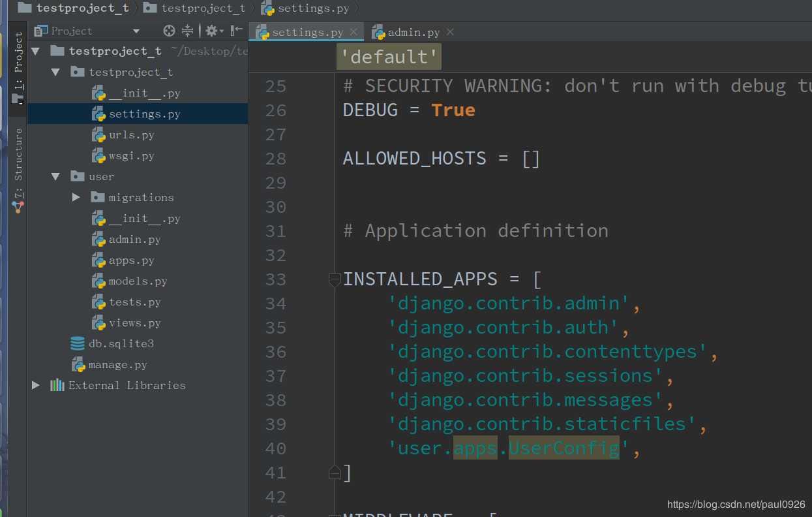Viewport: 812px width, 517px height.
Task: Click the External Libraries bars icon
Action: tap(57, 385)
